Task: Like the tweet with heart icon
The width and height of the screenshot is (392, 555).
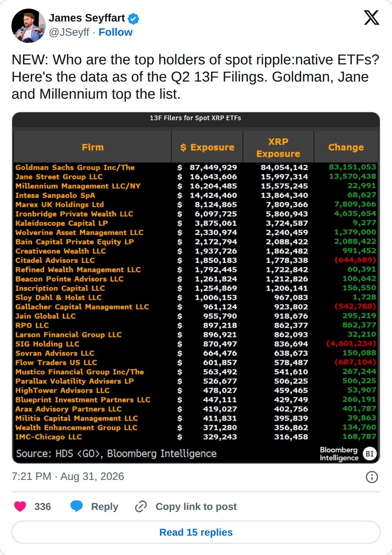Action: click(20, 506)
